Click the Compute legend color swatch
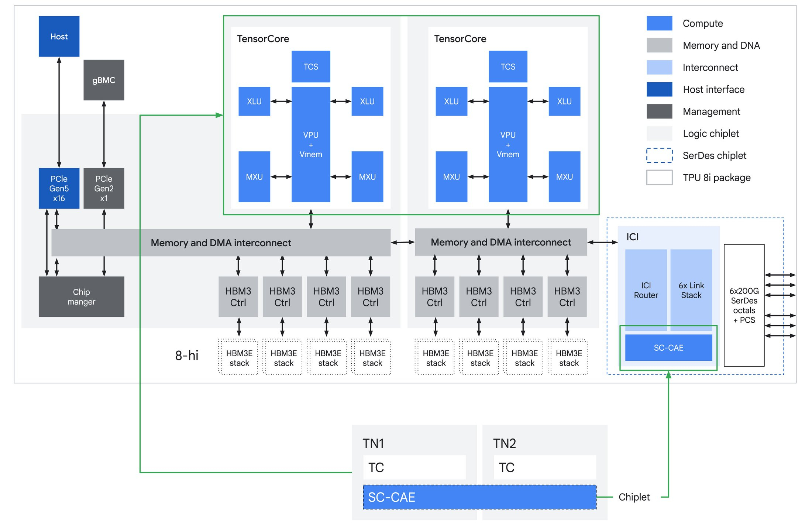Screen dimensions: 812x525 (659, 23)
